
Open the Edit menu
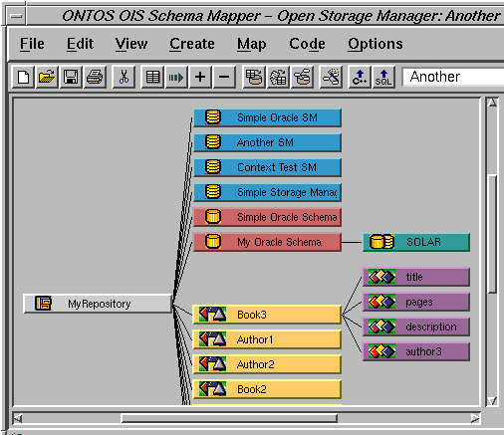point(80,44)
